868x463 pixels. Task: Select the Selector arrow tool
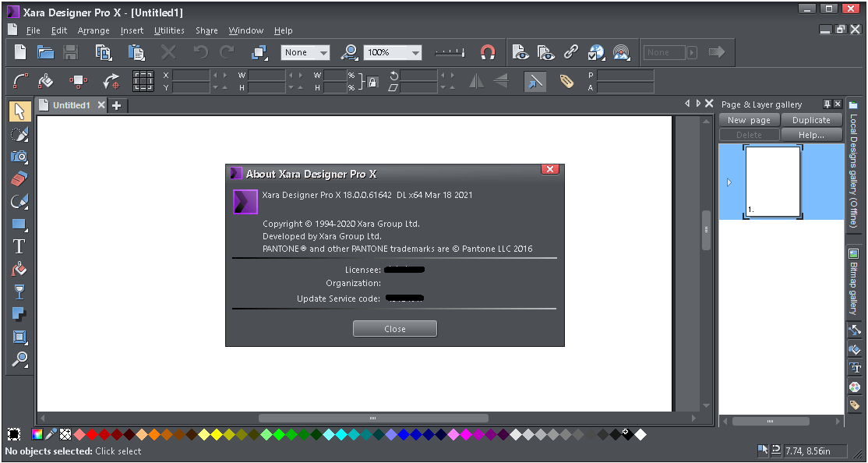19,111
